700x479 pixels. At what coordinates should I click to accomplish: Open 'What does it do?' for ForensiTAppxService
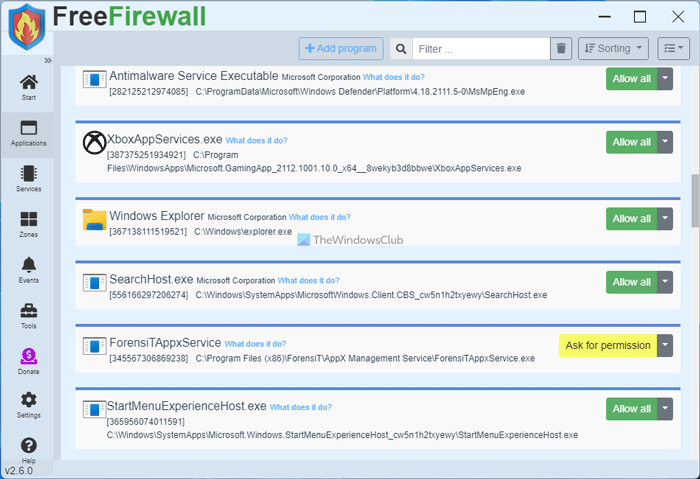coord(255,344)
